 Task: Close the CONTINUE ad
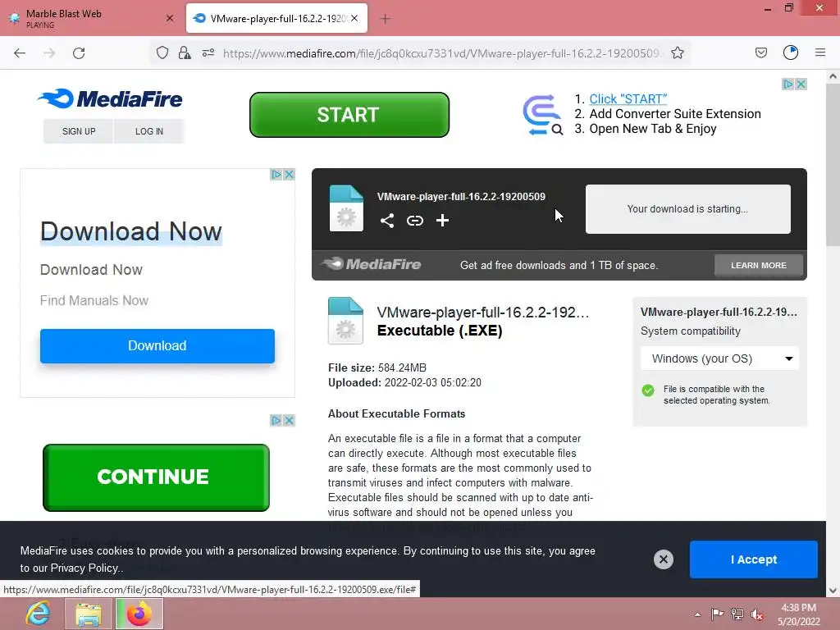click(289, 420)
